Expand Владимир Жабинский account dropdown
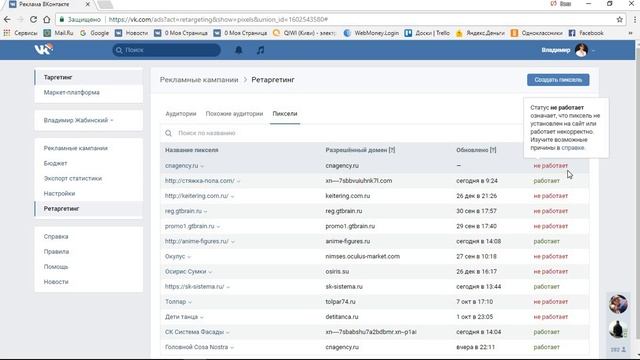 tap(111, 120)
